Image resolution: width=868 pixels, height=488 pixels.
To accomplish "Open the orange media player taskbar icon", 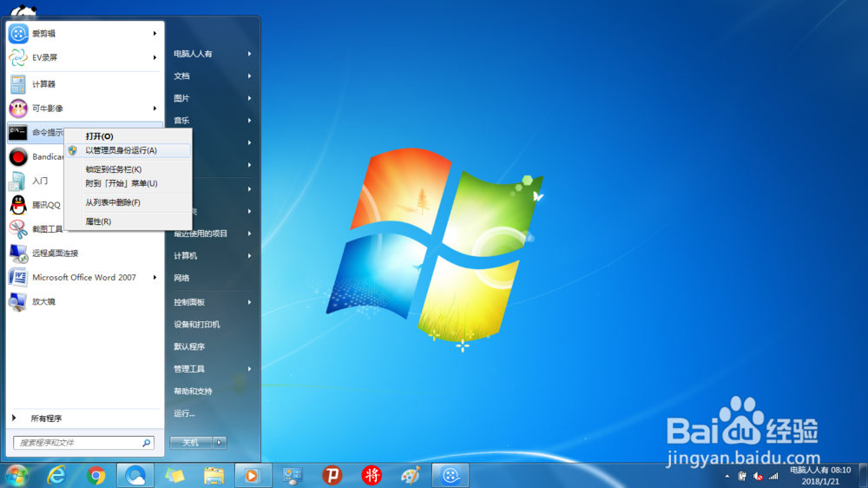I will 253,475.
